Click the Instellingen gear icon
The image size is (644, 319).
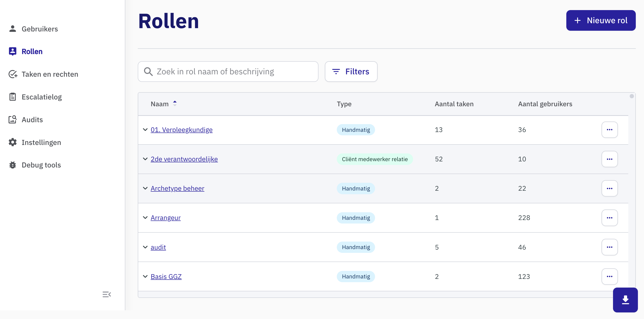click(x=12, y=142)
